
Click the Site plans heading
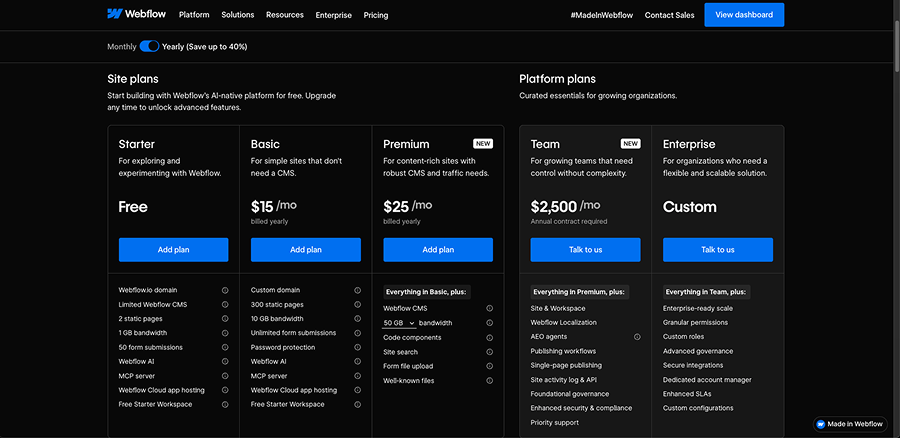pyautogui.click(x=133, y=79)
